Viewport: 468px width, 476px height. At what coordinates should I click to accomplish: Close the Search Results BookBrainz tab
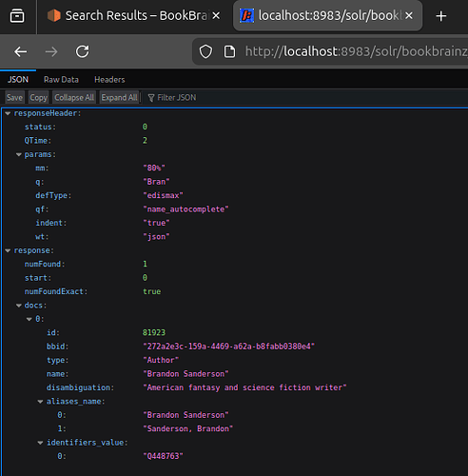click(x=216, y=15)
